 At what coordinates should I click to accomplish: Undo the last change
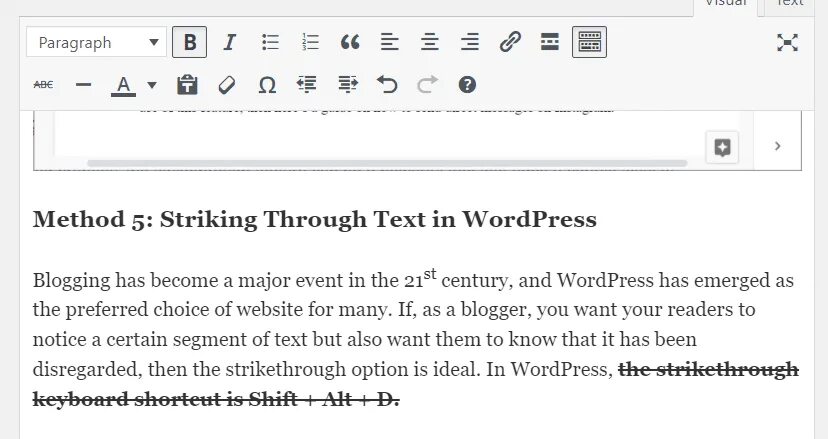[x=387, y=85]
